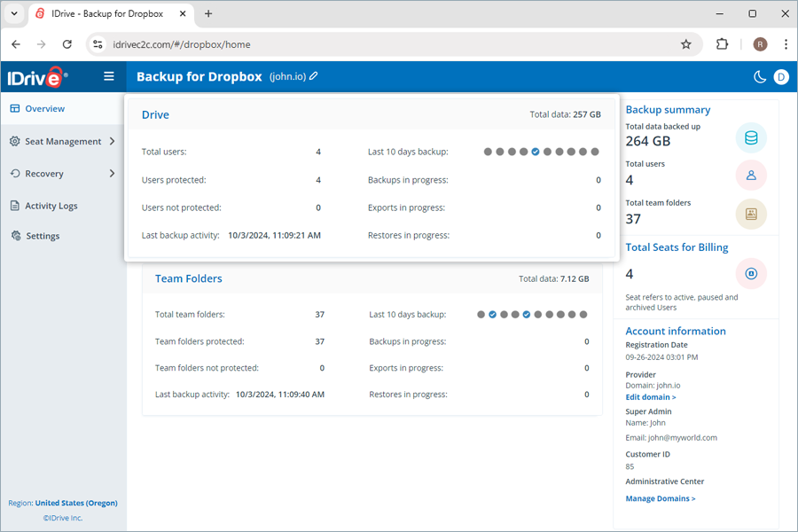The width and height of the screenshot is (798, 532).
Task: Click the Total Seats for Billing circle icon
Action: coord(751,273)
